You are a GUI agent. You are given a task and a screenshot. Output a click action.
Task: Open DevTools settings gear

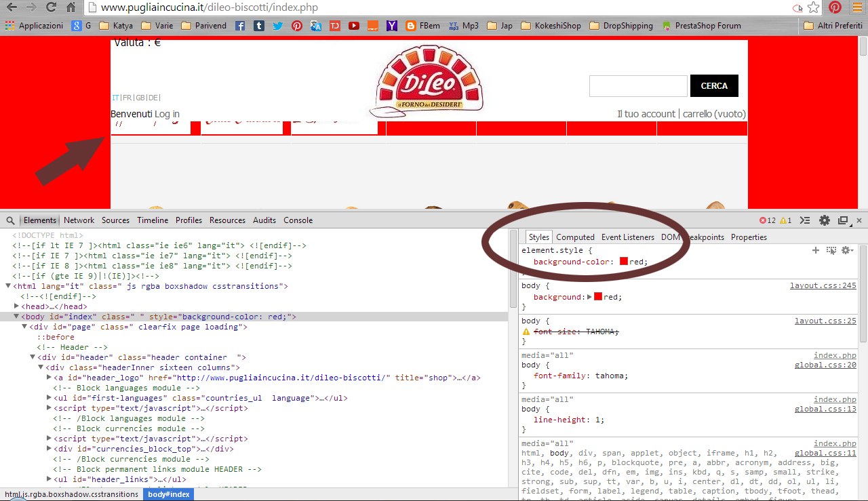(825, 220)
